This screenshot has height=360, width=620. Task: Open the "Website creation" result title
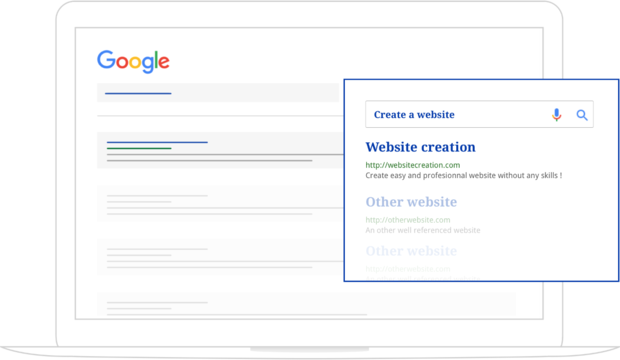pos(420,147)
